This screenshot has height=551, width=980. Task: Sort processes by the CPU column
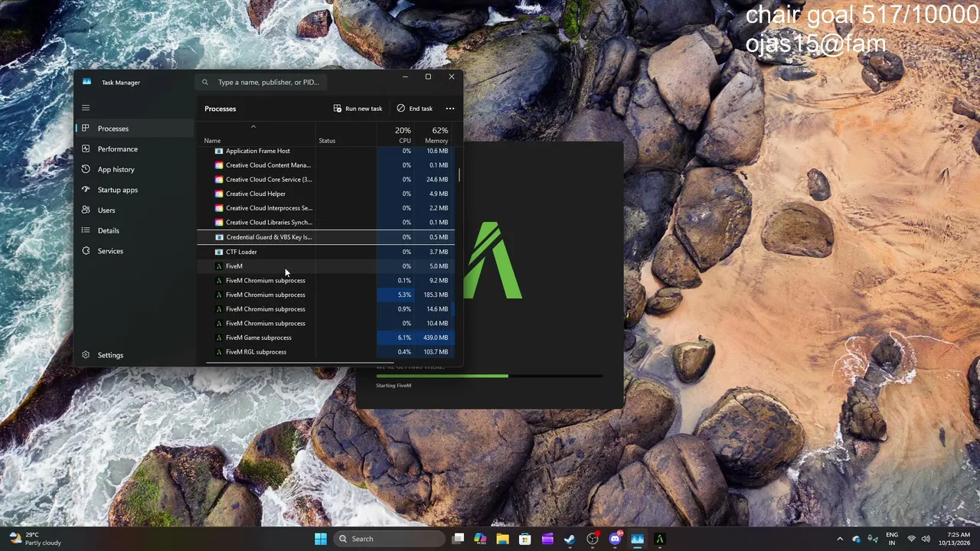(403, 135)
